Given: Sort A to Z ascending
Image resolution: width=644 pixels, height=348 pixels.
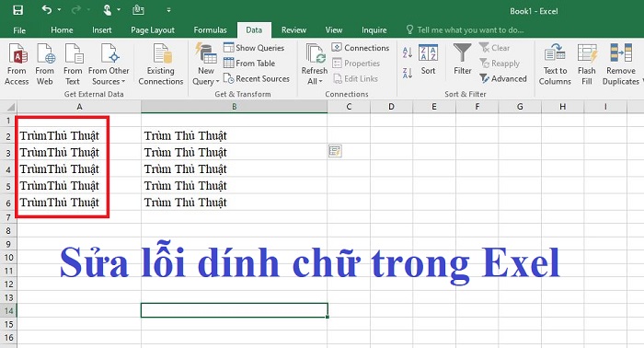Looking at the screenshot, I should pos(407,52).
